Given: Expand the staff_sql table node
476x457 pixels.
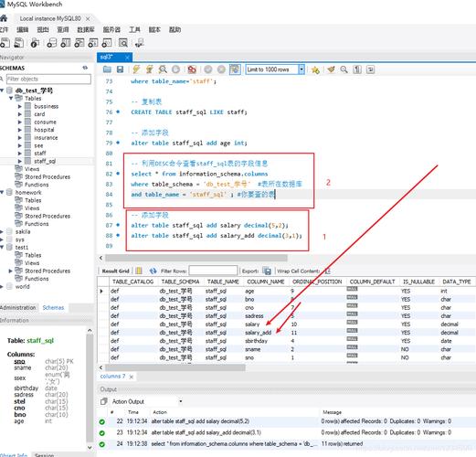Looking at the screenshot, I should click(x=20, y=161).
